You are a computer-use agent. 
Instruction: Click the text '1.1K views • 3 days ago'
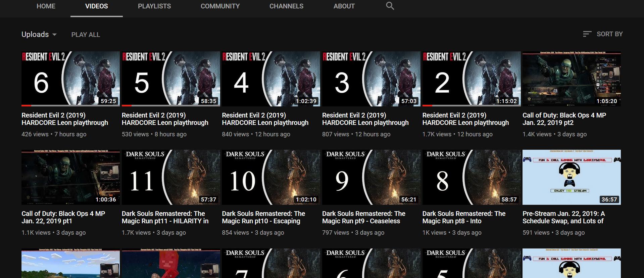point(54,232)
